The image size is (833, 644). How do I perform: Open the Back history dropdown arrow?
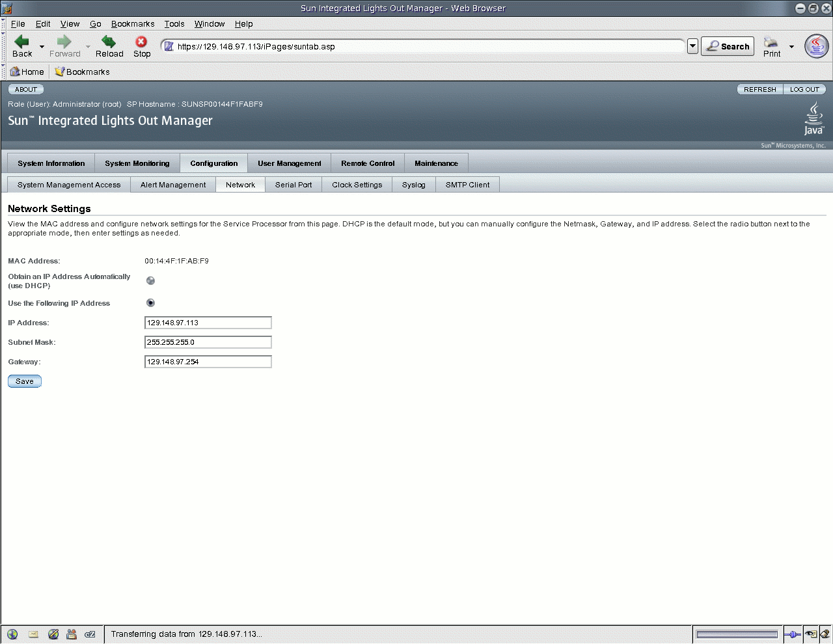pos(42,47)
